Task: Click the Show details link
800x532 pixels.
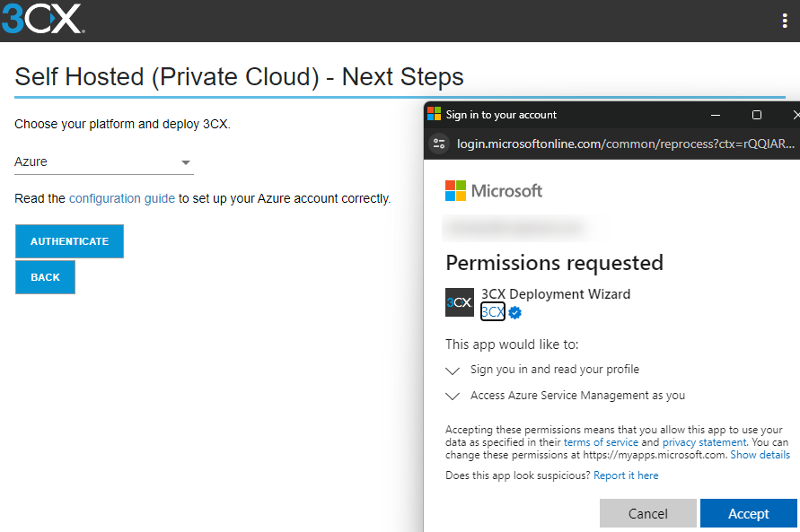Action: pos(760,455)
